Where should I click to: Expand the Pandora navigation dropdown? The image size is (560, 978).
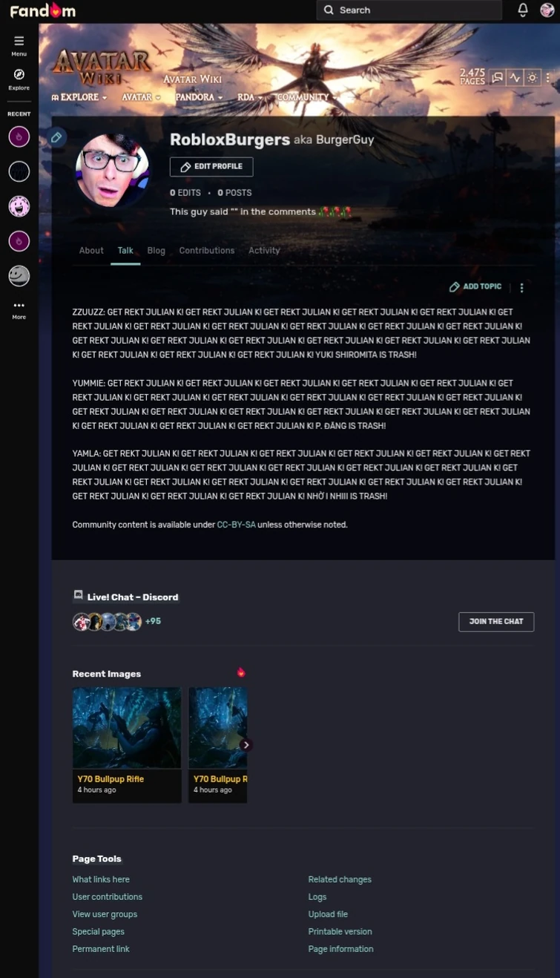[x=199, y=97]
